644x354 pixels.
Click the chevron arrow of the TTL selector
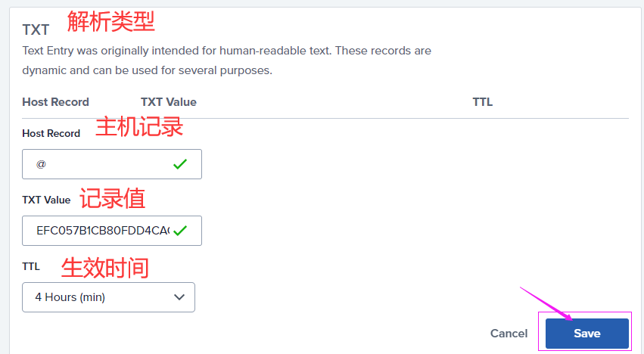click(179, 297)
